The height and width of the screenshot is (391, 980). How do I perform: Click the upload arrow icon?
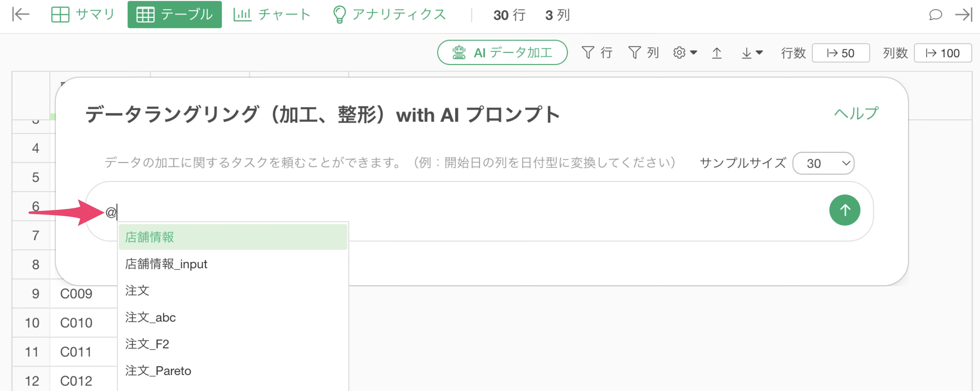(x=717, y=52)
